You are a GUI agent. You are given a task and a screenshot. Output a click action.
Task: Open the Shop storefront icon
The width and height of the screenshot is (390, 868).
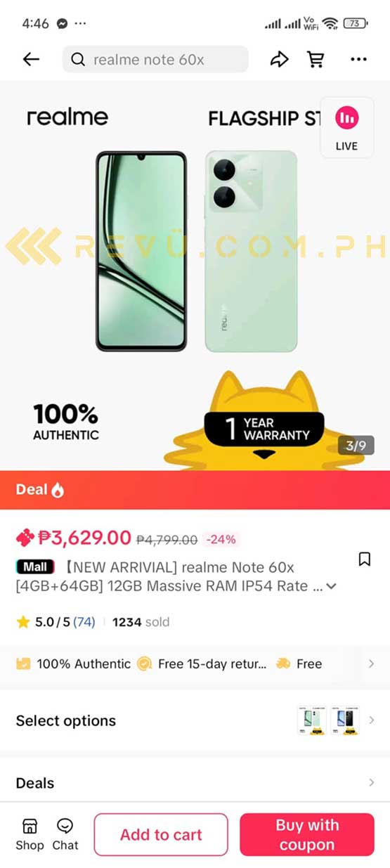[30, 834]
